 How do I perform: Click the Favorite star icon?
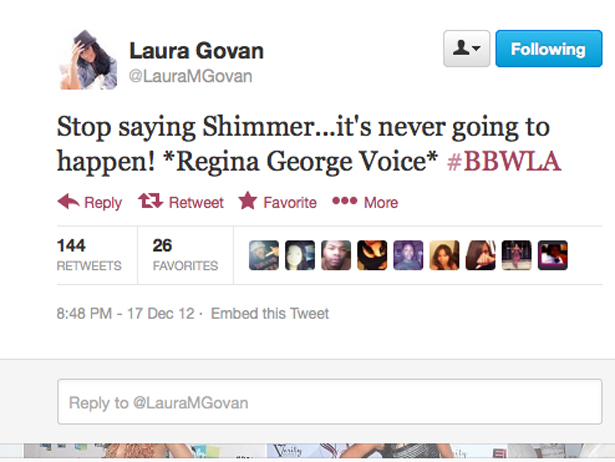[247, 200]
